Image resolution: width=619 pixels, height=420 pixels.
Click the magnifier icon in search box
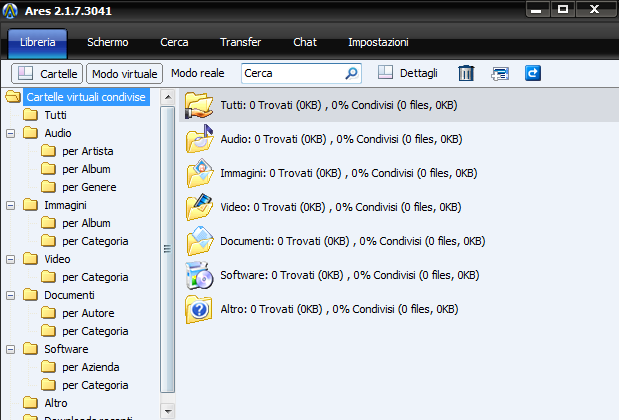point(351,73)
